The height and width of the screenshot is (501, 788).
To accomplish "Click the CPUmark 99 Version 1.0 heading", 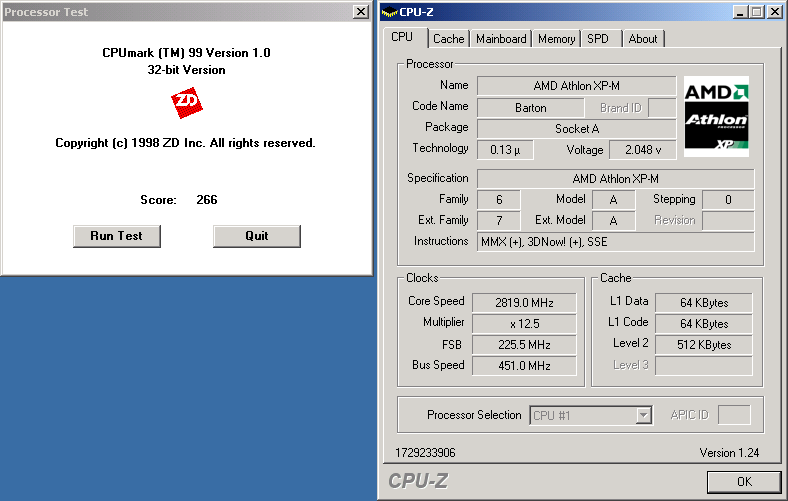I will click(186, 53).
